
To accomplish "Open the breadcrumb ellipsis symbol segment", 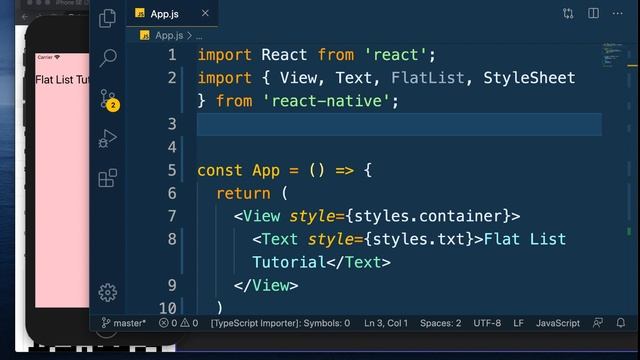I will pos(199,36).
